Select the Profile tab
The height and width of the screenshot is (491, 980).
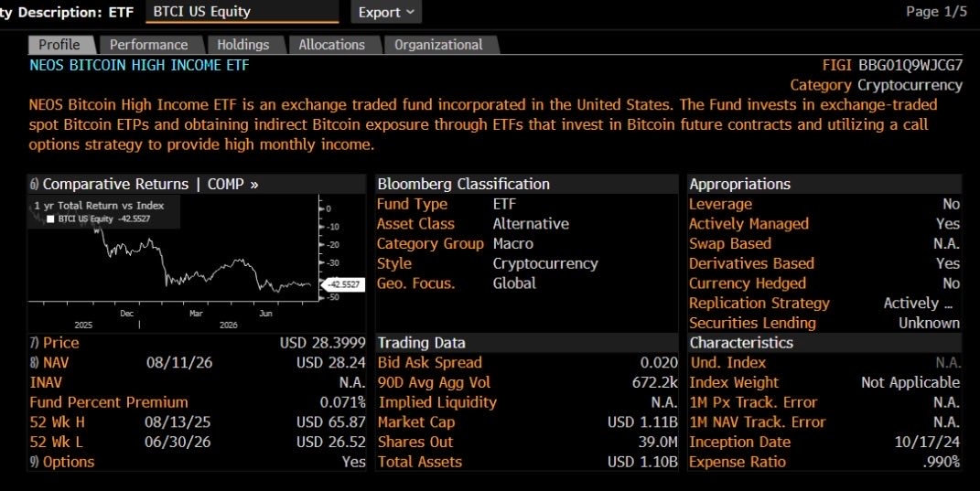coord(60,45)
